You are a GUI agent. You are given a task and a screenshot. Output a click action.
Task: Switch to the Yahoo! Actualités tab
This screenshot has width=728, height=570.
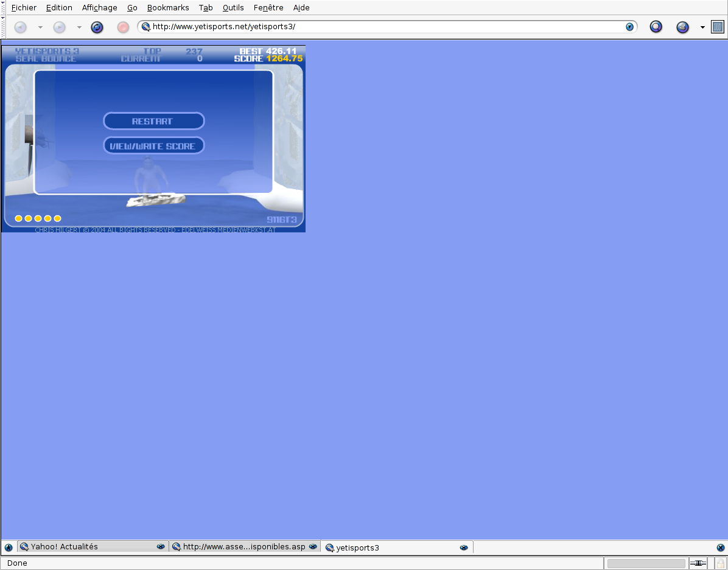click(93, 546)
